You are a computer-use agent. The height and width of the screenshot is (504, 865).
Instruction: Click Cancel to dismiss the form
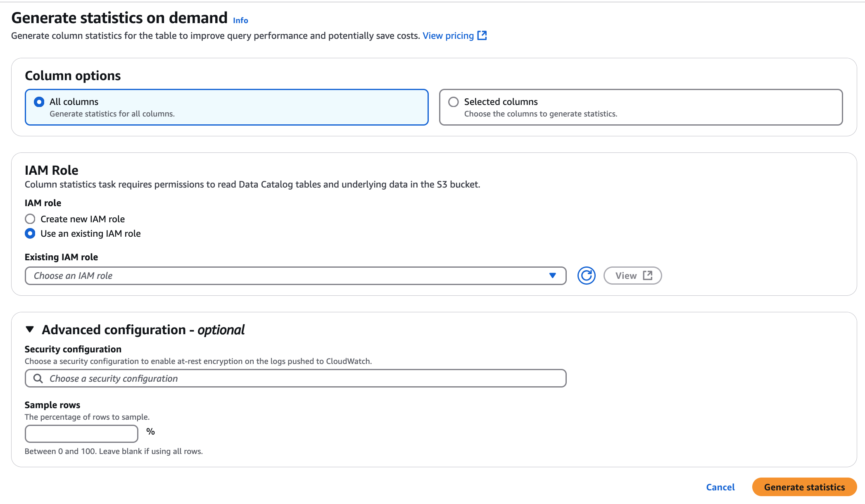pyautogui.click(x=720, y=487)
